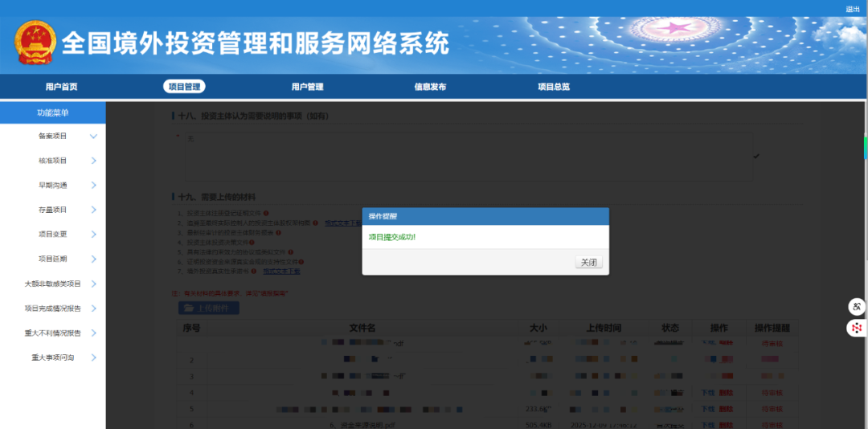The width and height of the screenshot is (868, 429).
Task: Click the 状态 column header
Action: 670,328
